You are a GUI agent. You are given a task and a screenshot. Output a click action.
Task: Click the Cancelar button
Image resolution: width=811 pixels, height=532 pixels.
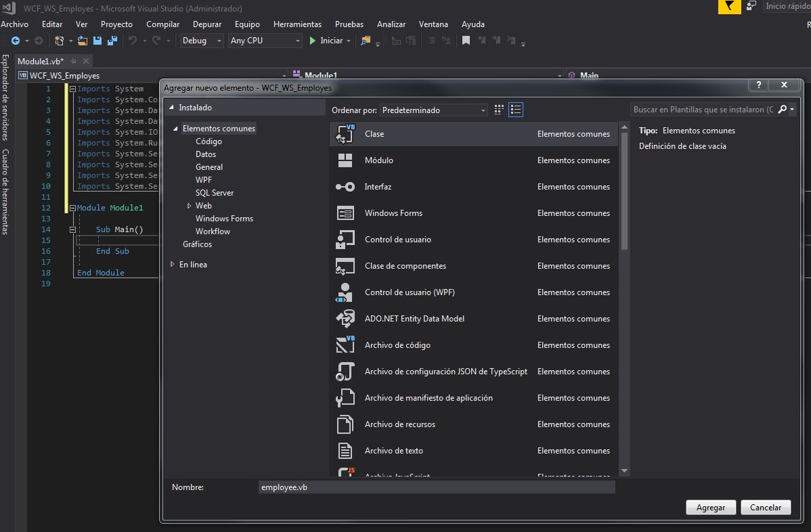tap(766, 507)
